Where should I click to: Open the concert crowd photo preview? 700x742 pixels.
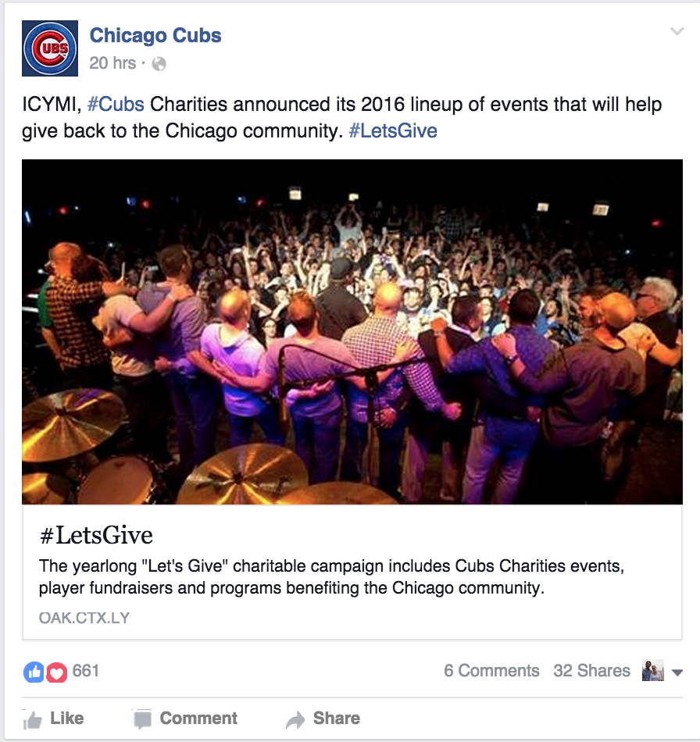(352, 332)
